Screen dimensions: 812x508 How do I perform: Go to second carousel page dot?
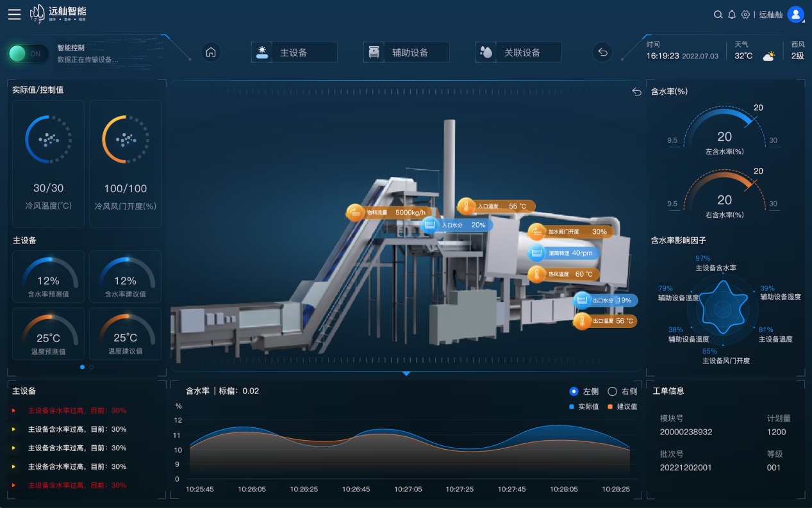point(92,367)
